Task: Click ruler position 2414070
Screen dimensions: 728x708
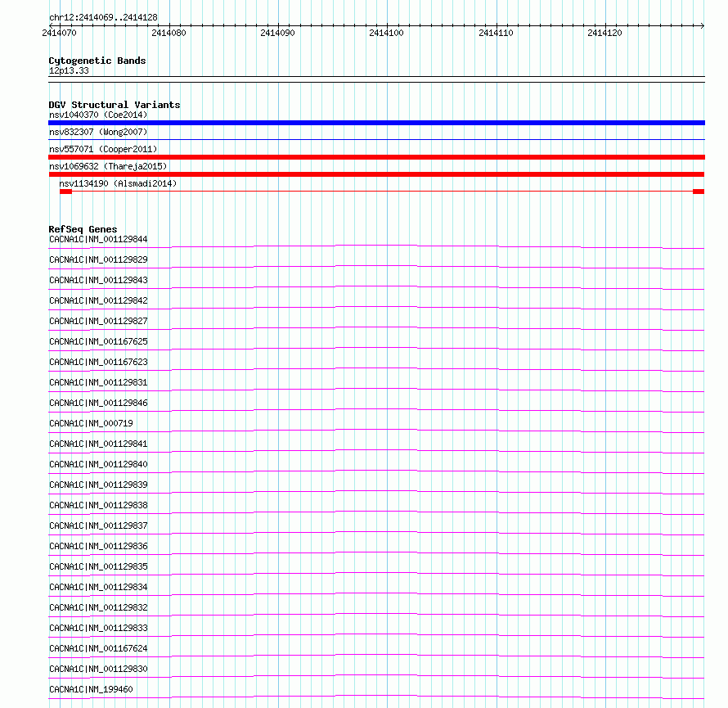Action: coord(59,33)
